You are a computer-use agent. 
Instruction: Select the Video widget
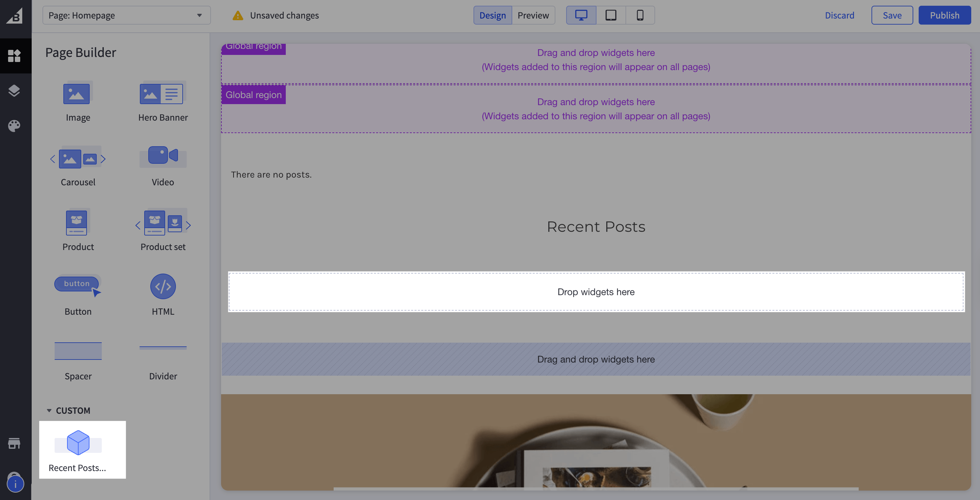point(163,165)
